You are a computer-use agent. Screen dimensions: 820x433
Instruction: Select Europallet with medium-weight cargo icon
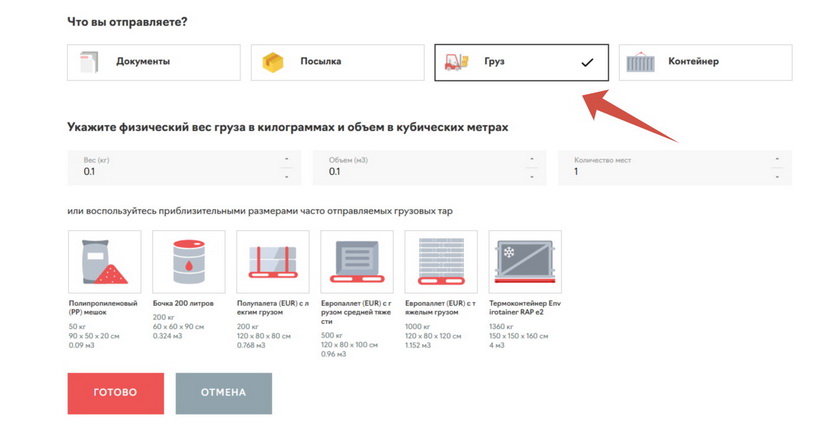[x=357, y=262]
